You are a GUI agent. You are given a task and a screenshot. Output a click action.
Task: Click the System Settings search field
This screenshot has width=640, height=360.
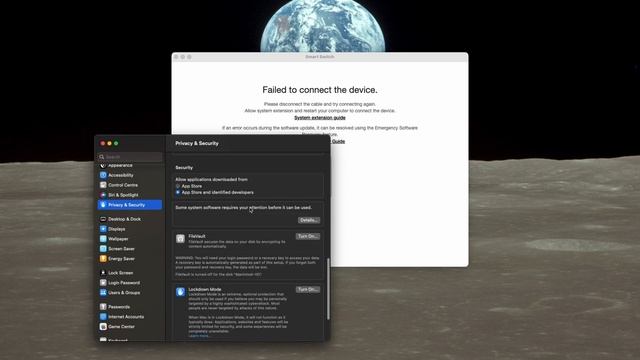click(x=130, y=157)
